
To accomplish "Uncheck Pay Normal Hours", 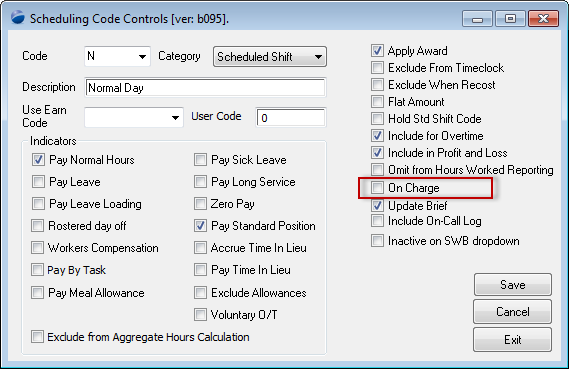I will (x=38, y=160).
